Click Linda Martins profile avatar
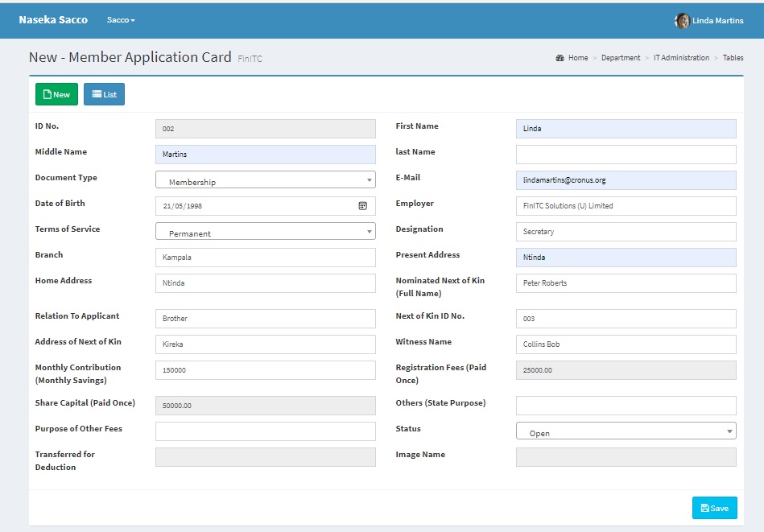Viewport: 764px width, 532px height. tap(682, 21)
